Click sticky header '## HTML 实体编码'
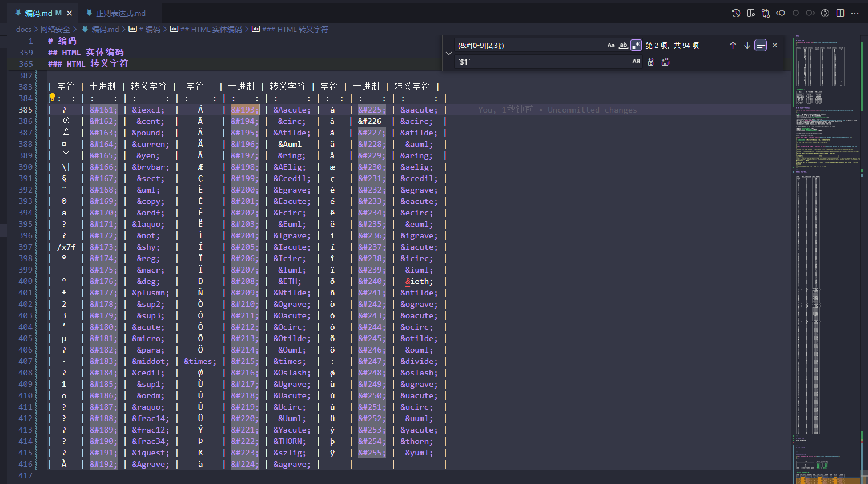Screen dimensions: 868x484 [x=86, y=53]
